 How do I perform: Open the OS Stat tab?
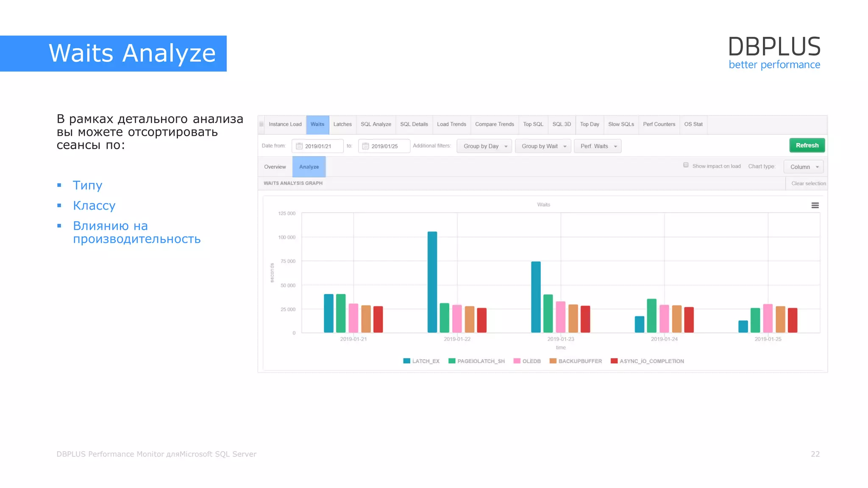[693, 124]
